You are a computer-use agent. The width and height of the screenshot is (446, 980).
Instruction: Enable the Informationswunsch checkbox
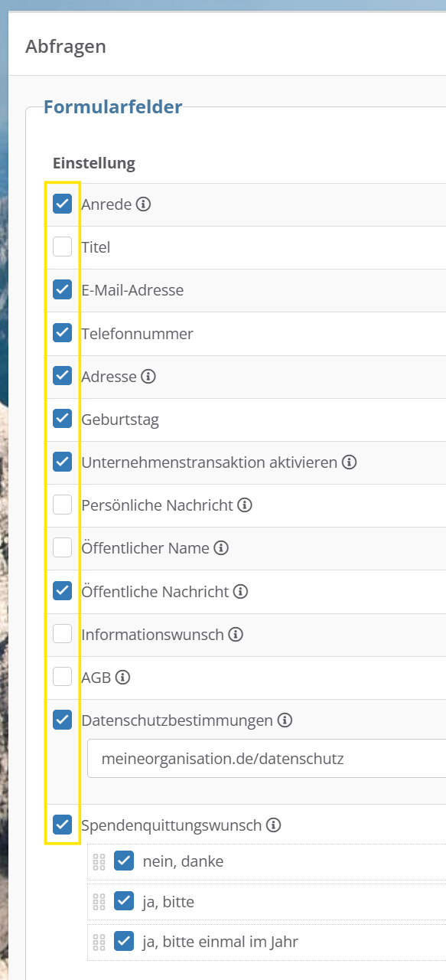(x=63, y=635)
